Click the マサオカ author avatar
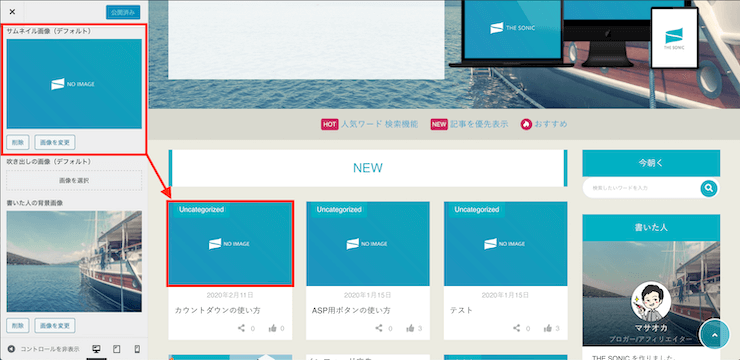The width and height of the screenshot is (740, 360). tap(651, 302)
